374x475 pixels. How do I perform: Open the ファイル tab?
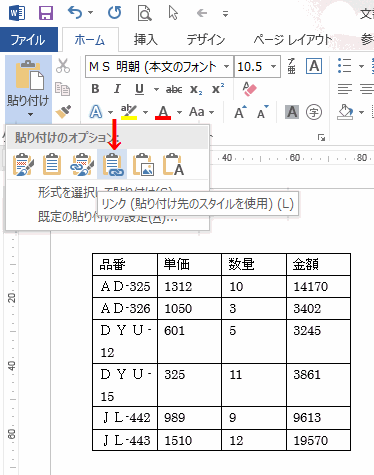[x=29, y=40]
